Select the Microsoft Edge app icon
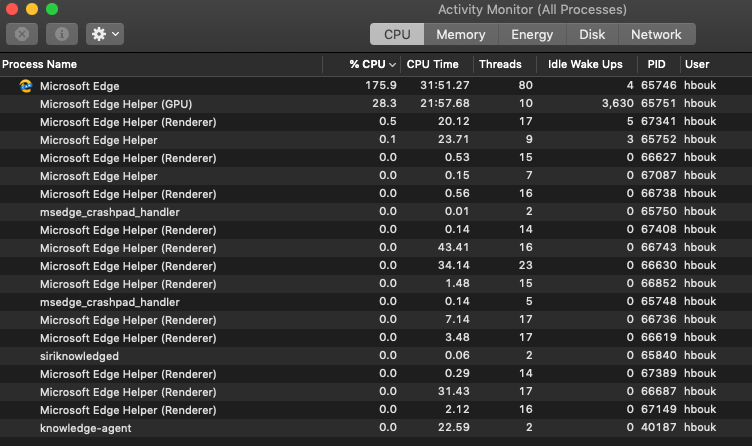Viewport: 752px width, 446px height. point(26,86)
